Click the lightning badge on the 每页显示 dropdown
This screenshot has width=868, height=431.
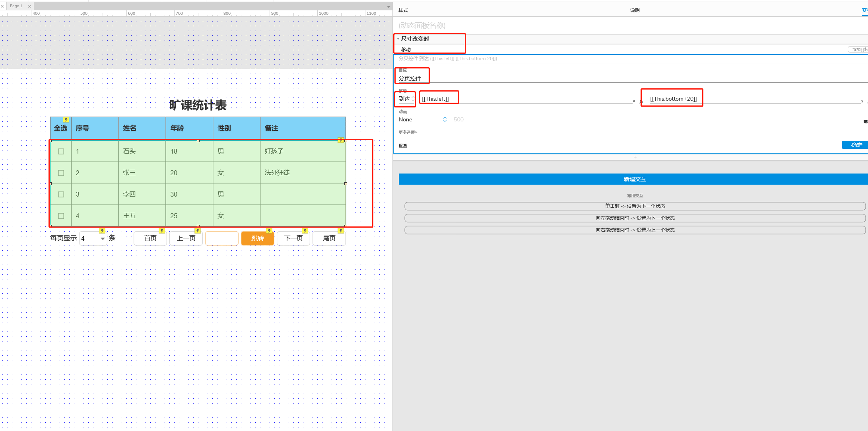tap(102, 231)
